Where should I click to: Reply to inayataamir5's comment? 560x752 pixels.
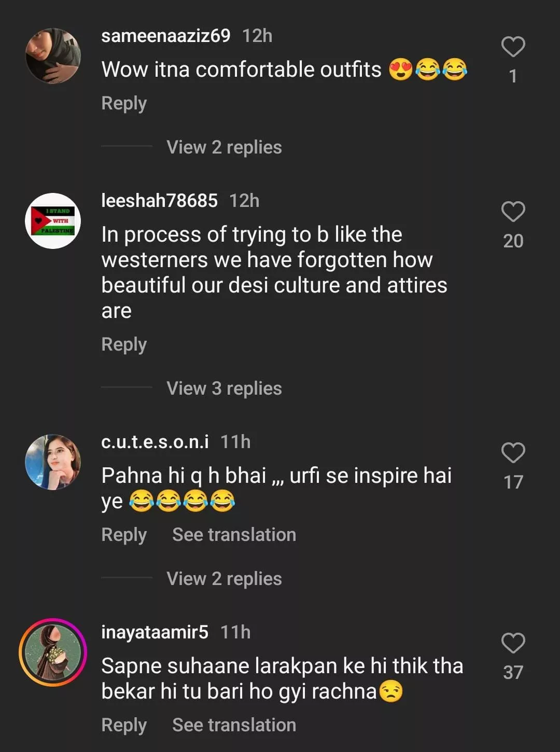(x=124, y=725)
